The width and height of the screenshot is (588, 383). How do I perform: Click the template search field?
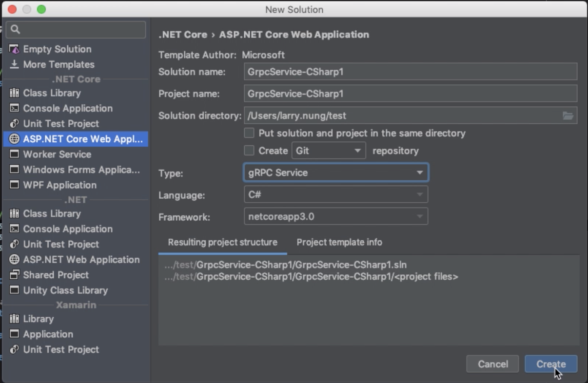click(76, 30)
